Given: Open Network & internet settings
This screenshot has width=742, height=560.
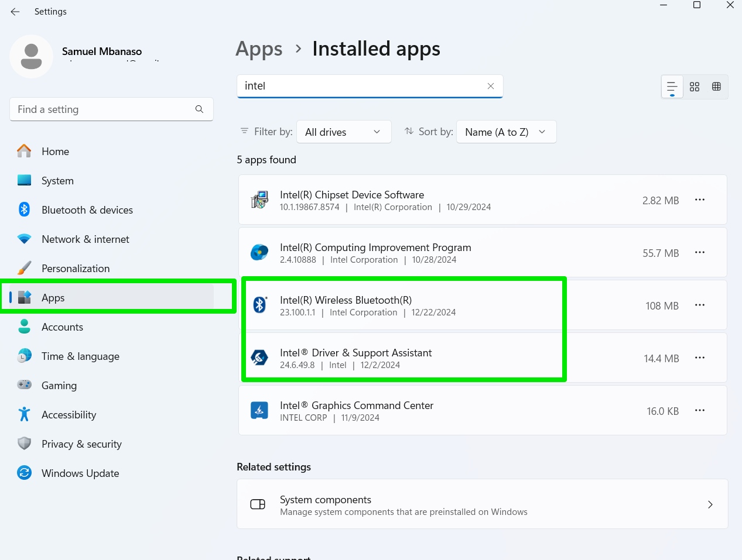Looking at the screenshot, I should point(111,239).
